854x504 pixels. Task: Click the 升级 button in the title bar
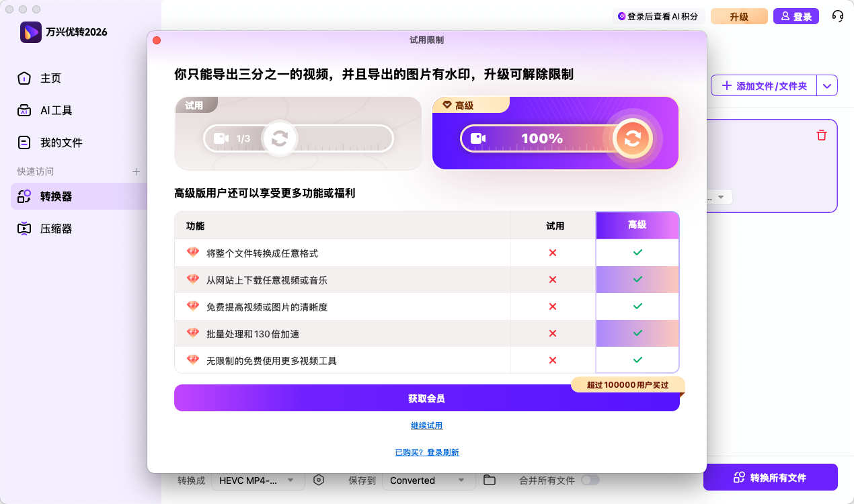pos(739,15)
